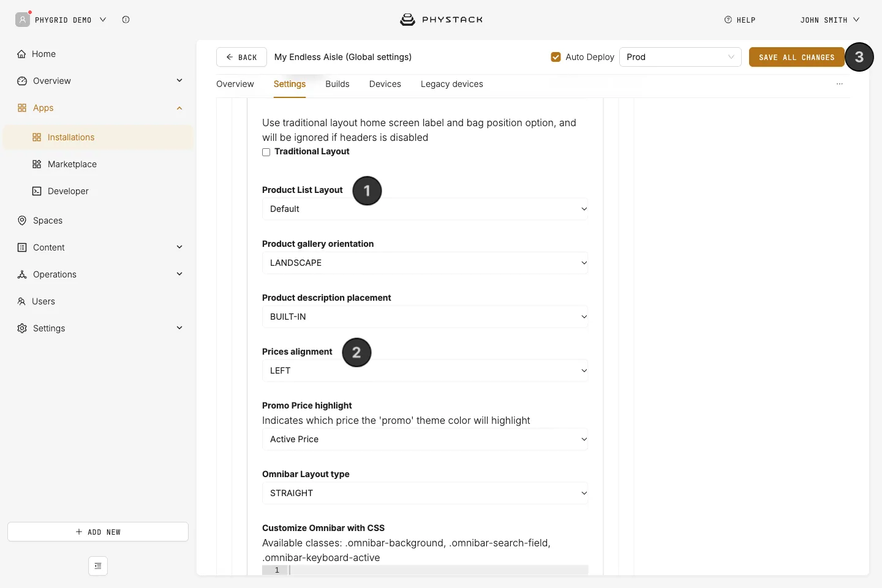This screenshot has width=882, height=588.
Task: Switch to the Devices tab
Action: [x=385, y=84]
